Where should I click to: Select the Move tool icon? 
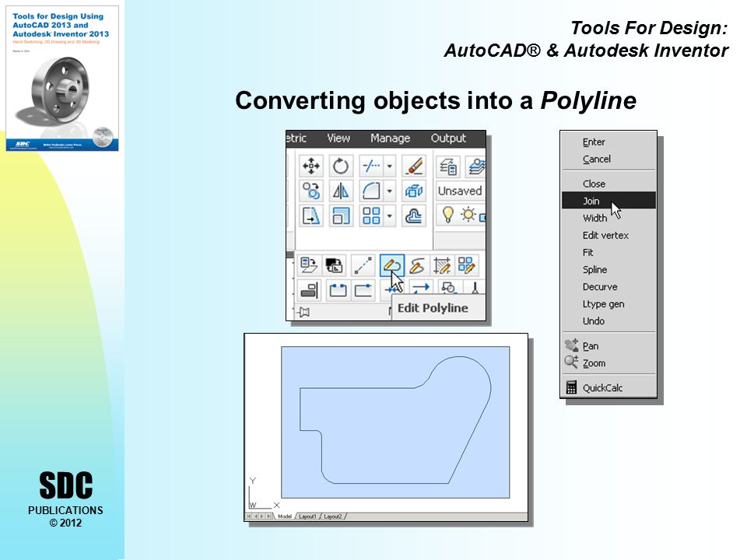pos(311,166)
